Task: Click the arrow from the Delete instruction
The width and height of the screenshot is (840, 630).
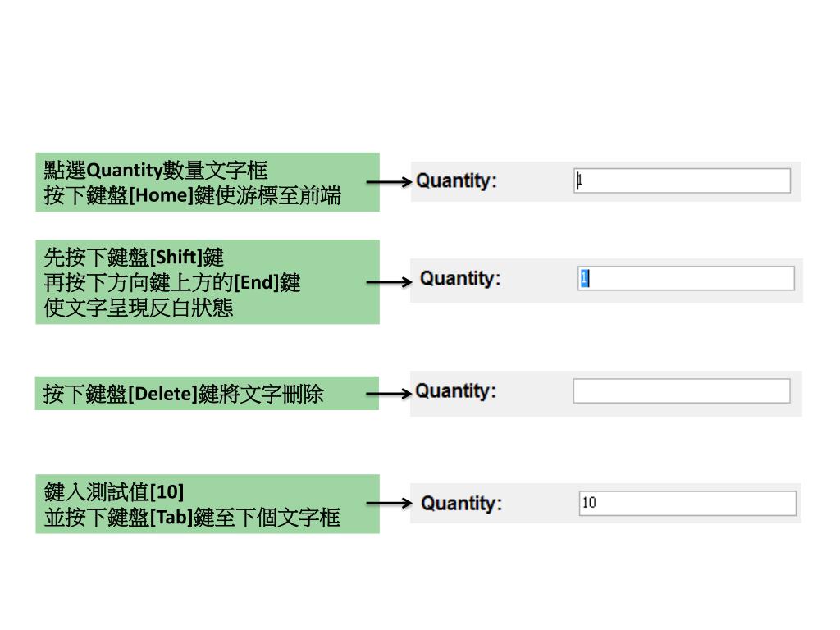Action: coord(390,394)
